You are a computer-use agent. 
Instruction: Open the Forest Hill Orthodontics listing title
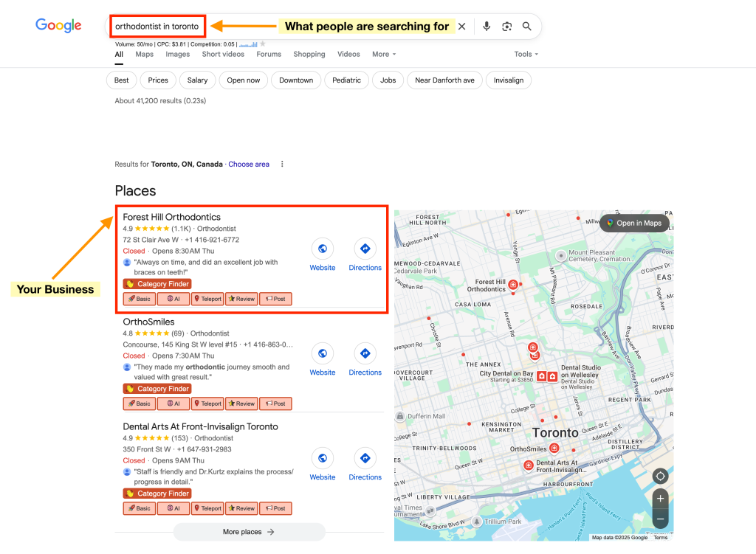point(171,218)
